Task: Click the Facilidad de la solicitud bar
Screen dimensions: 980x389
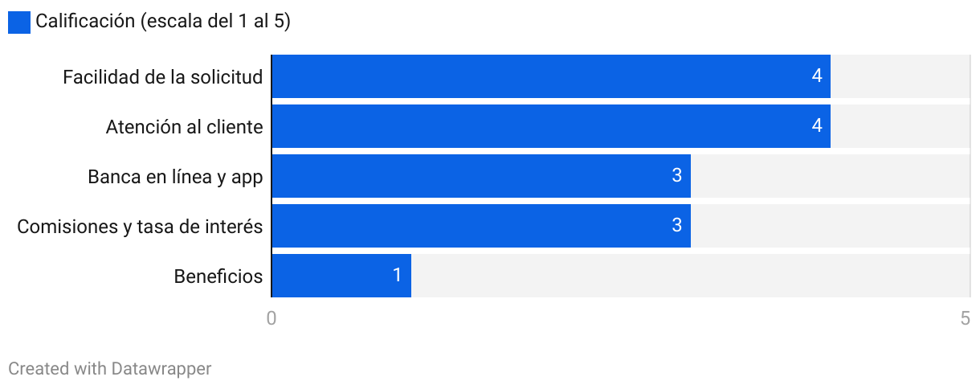Action: (x=551, y=76)
